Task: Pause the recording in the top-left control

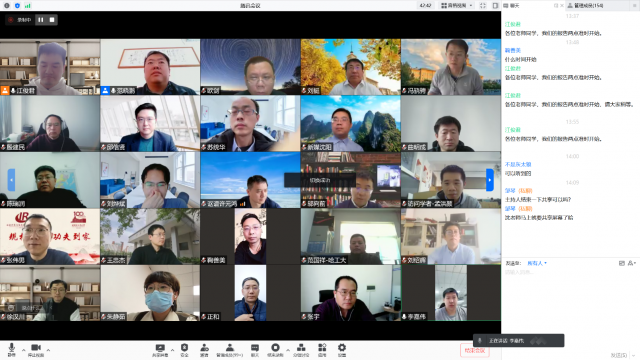Action: (x=41, y=20)
